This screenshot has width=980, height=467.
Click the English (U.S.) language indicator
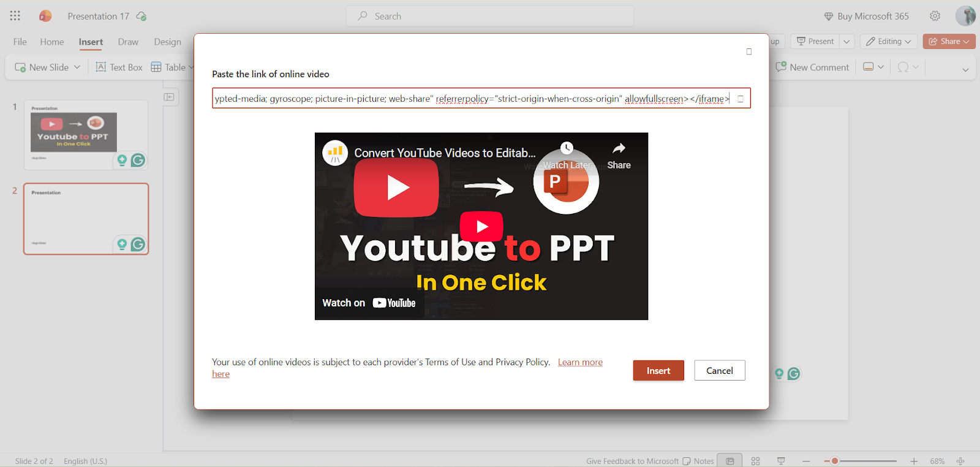click(x=85, y=461)
